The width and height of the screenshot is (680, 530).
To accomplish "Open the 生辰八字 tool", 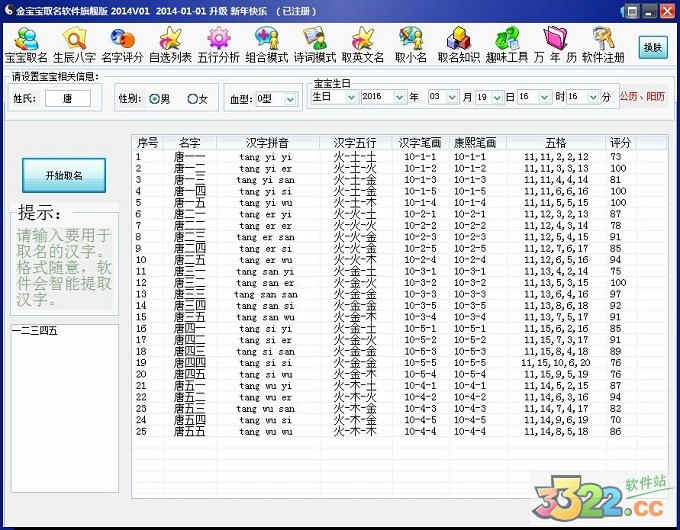I will (x=75, y=45).
